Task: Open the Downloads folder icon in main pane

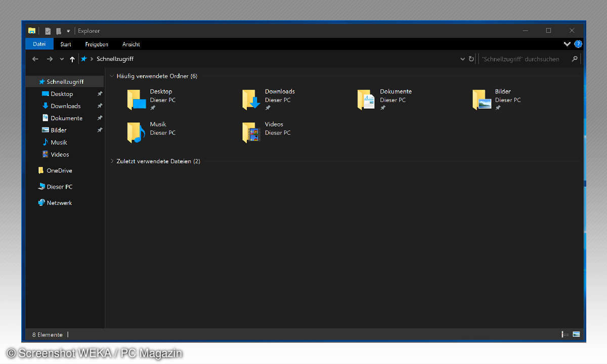Action: tap(251, 100)
